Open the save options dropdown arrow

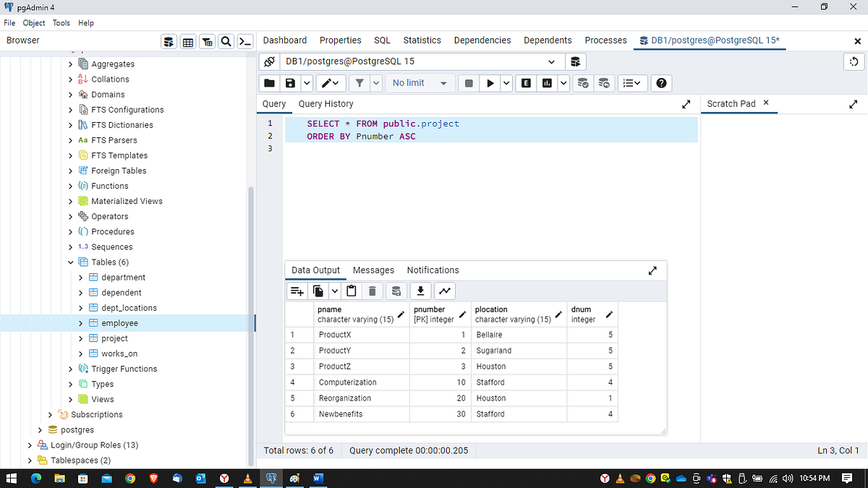tap(306, 83)
